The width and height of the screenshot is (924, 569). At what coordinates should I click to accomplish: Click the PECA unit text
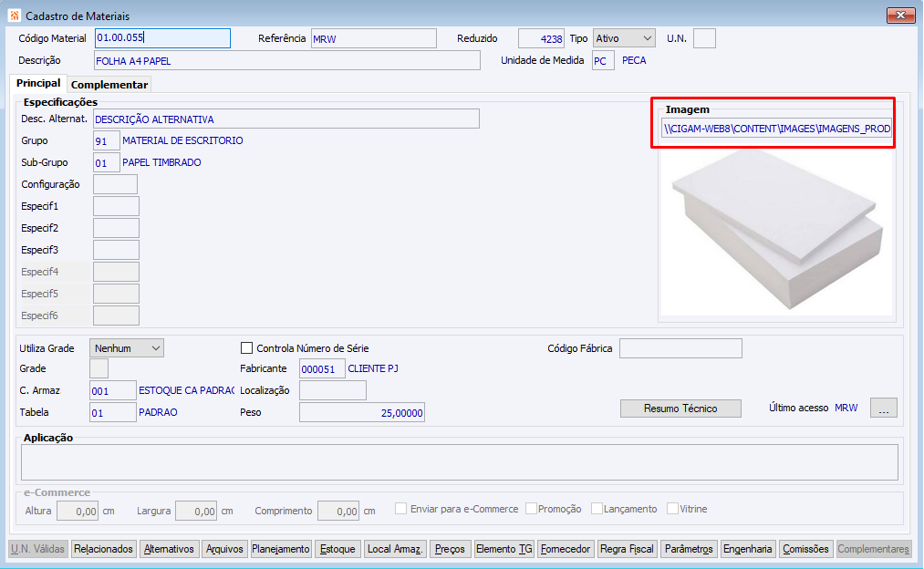pyautogui.click(x=634, y=61)
